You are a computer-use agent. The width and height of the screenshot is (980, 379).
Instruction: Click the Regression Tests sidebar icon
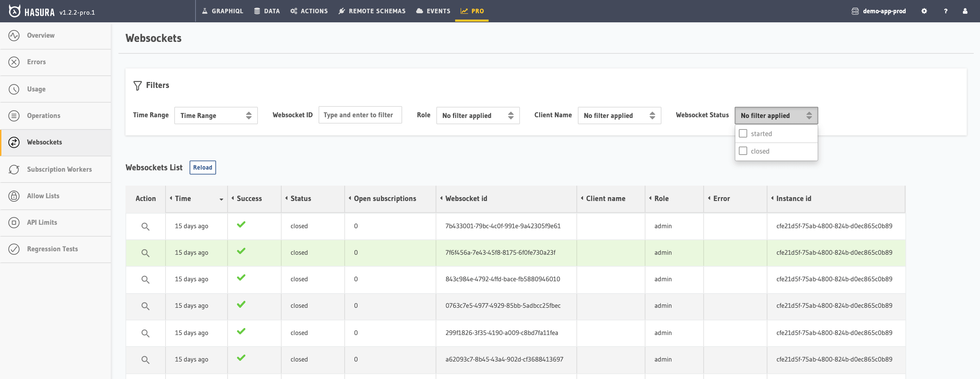click(14, 249)
